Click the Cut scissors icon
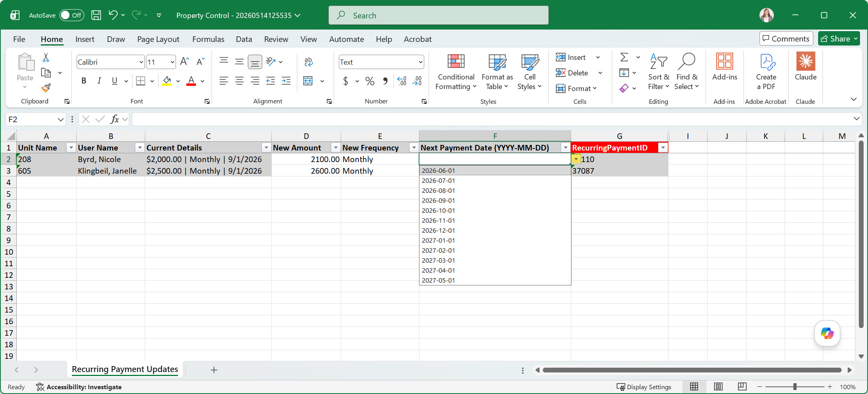This screenshot has height=394, width=868. 46,58
